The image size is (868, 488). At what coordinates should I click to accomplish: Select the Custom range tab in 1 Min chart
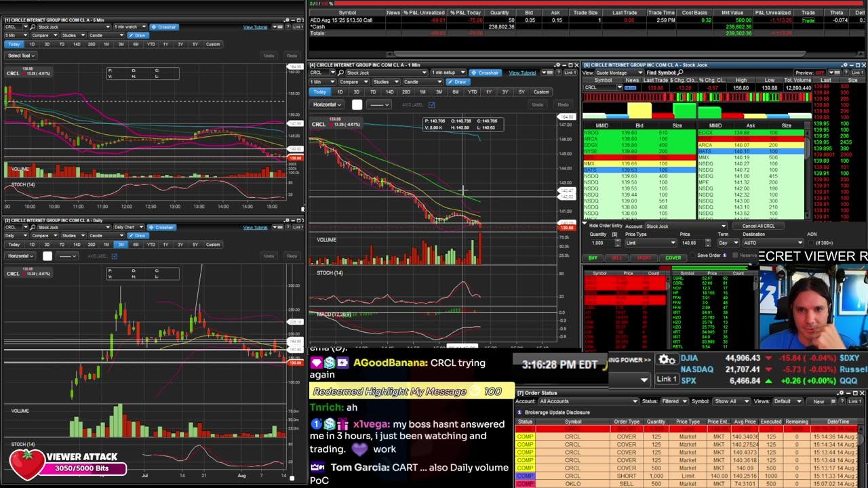[541, 92]
